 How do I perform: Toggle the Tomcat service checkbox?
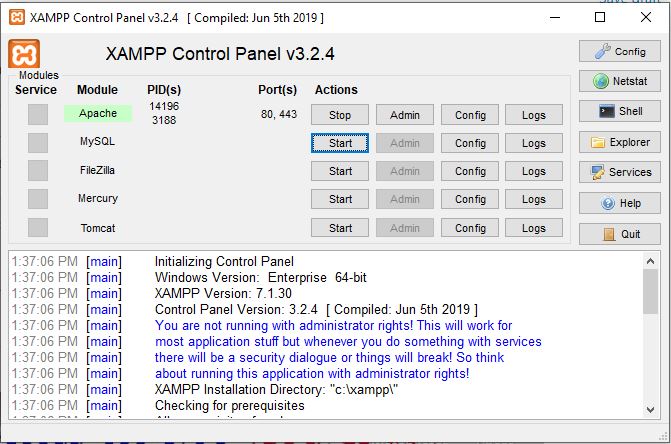37,228
